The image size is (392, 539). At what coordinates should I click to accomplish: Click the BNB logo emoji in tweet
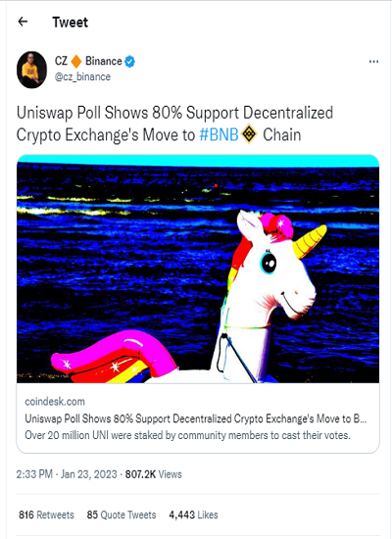249,134
